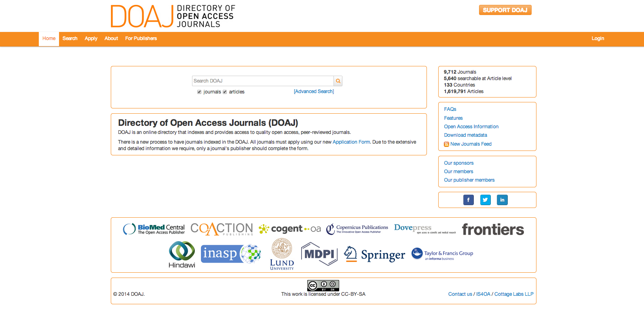The image size is (644, 333).
Task: Click the '133 Countries' statistic text
Action: (x=459, y=85)
